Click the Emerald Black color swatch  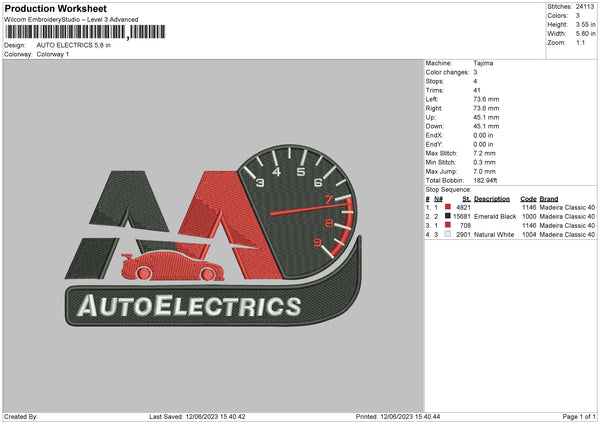point(448,216)
